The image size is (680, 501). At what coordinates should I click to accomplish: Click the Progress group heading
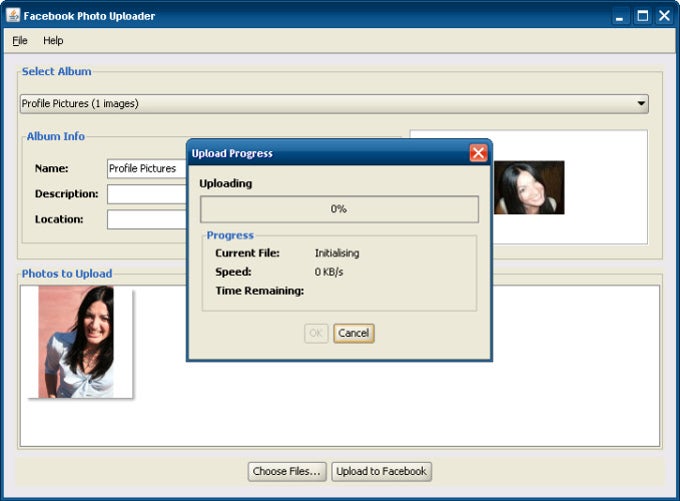pyautogui.click(x=230, y=235)
